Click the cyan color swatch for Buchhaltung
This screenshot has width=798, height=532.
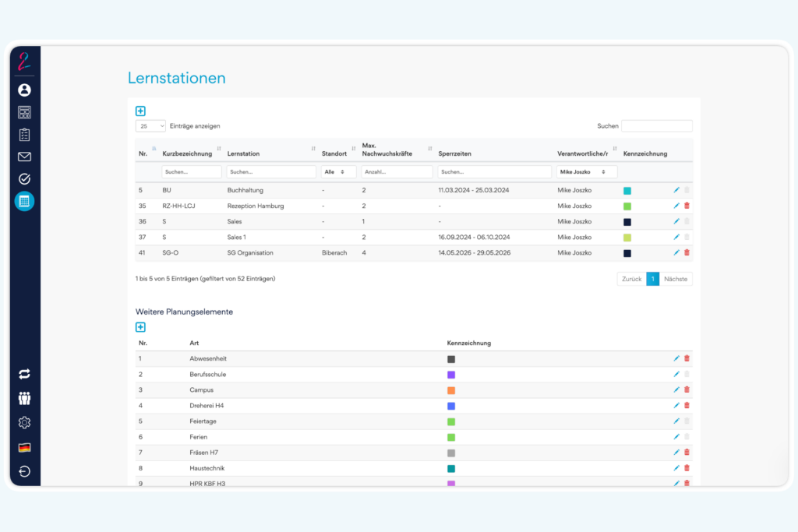click(627, 191)
